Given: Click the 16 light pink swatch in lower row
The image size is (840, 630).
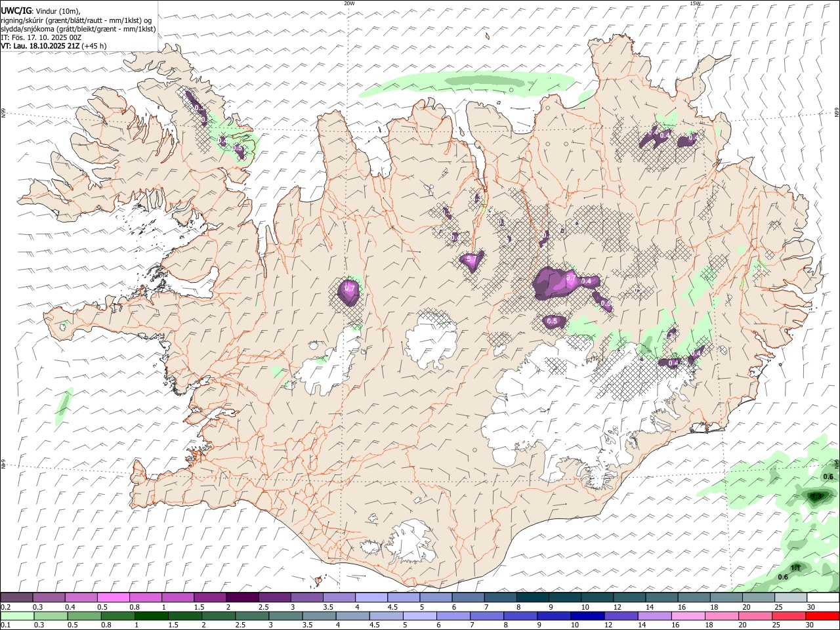Looking at the screenshot, I should pyautogui.click(x=688, y=616).
